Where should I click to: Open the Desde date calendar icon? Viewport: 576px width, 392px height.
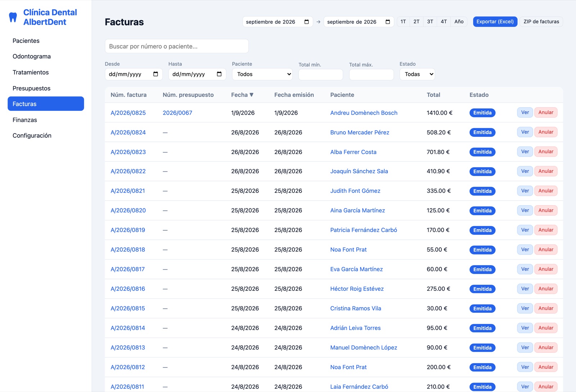[156, 74]
